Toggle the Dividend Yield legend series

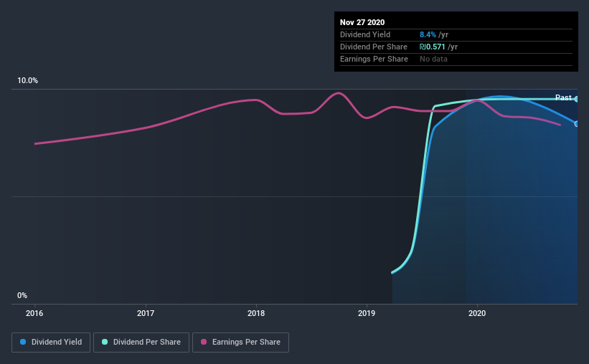(x=51, y=343)
